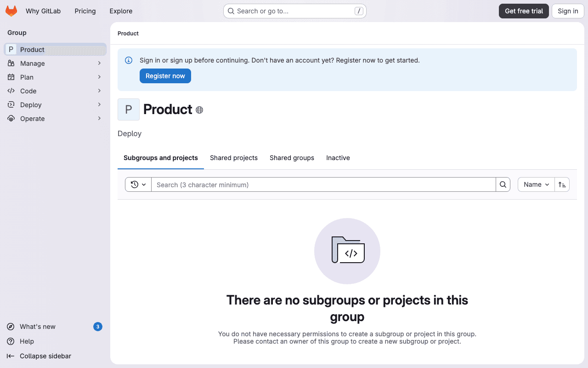Click the GitLab fox logo
588x368 pixels.
pyautogui.click(x=11, y=11)
